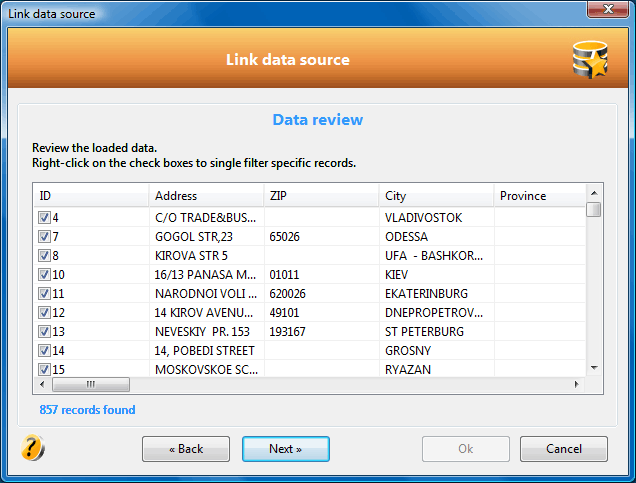Click the vertical scrollbar thumb
The height and width of the screenshot is (483, 636).
point(594,210)
